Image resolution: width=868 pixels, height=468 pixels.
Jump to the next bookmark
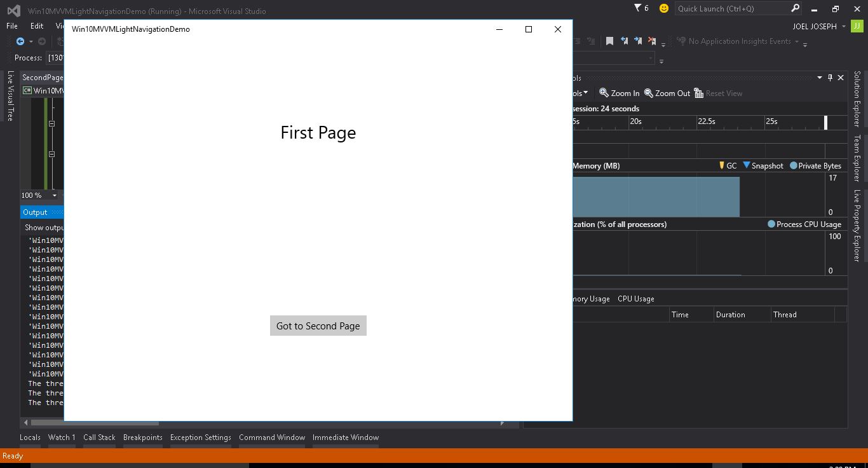(638, 41)
